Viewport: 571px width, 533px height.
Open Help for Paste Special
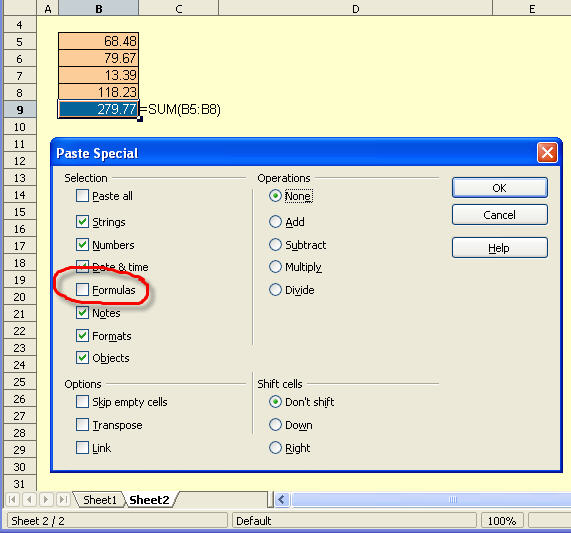click(x=500, y=248)
